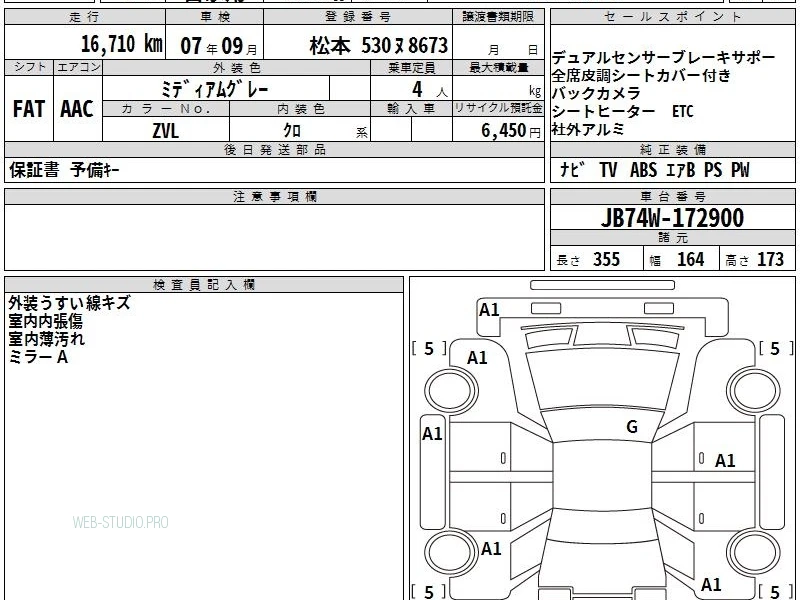Click PW in genuine equipment row
Image resolution: width=800 pixels, height=600 pixels.
pyautogui.click(x=740, y=170)
